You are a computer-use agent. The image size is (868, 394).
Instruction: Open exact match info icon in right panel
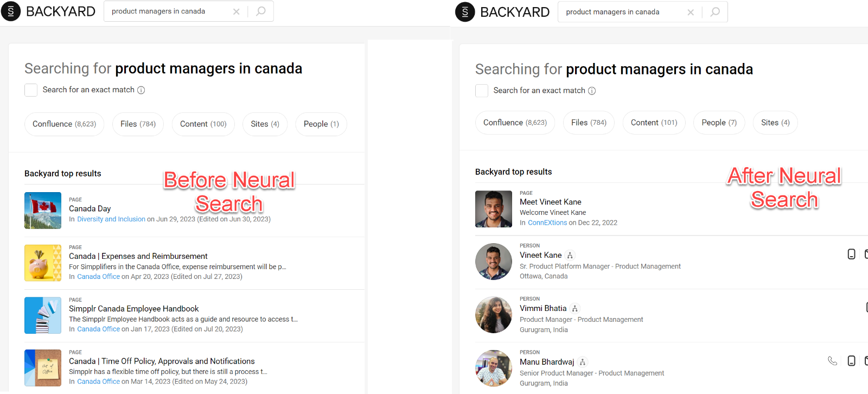point(592,91)
